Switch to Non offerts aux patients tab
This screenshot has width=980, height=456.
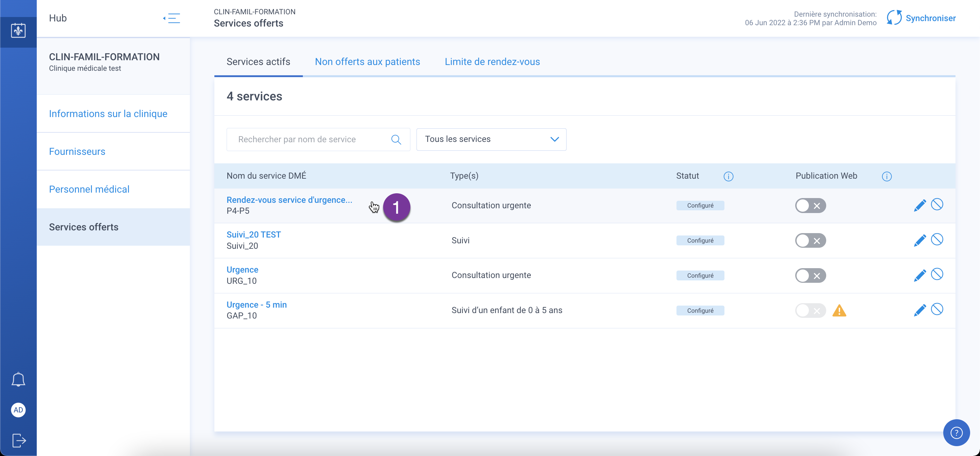click(x=367, y=62)
